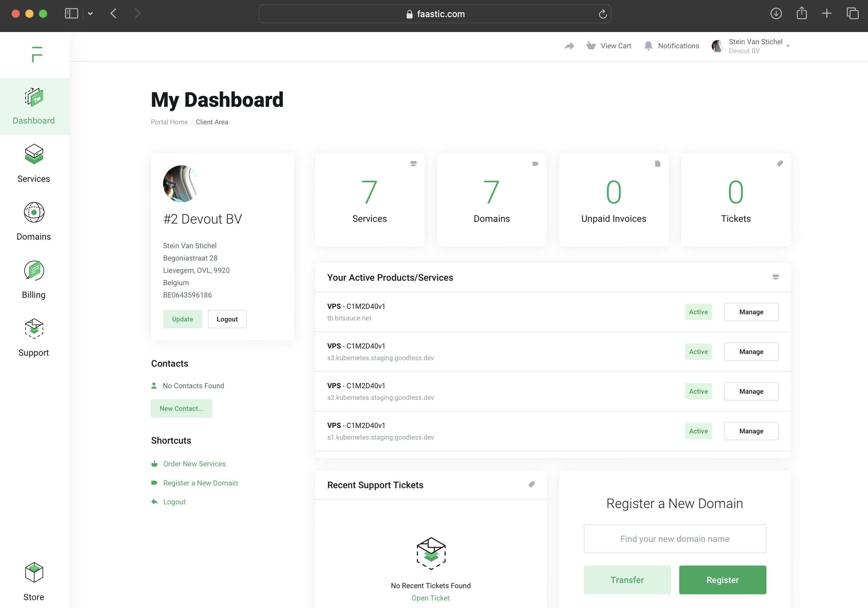Image resolution: width=868 pixels, height=608 pixels.
Task: Open the Services sidebar icon
Action: (34, 154)
